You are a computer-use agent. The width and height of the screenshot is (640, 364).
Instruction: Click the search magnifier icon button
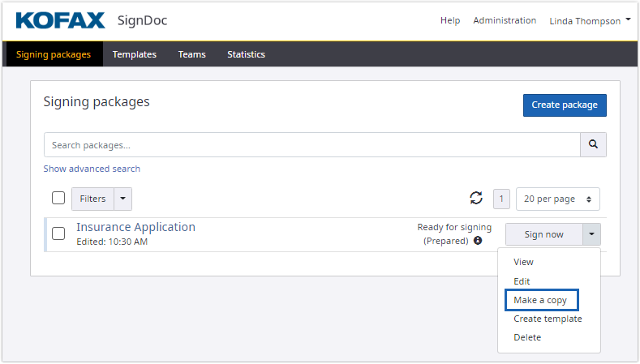pos(593,145)
